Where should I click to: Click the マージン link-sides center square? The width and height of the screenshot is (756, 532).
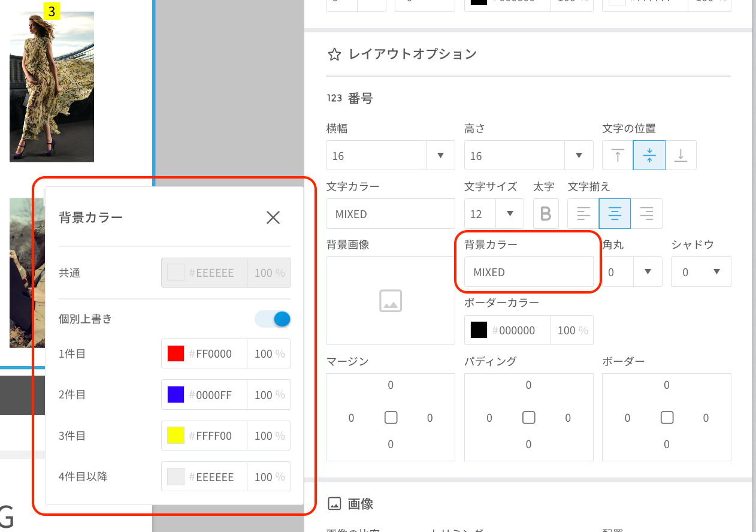click(x=391, y=418)
